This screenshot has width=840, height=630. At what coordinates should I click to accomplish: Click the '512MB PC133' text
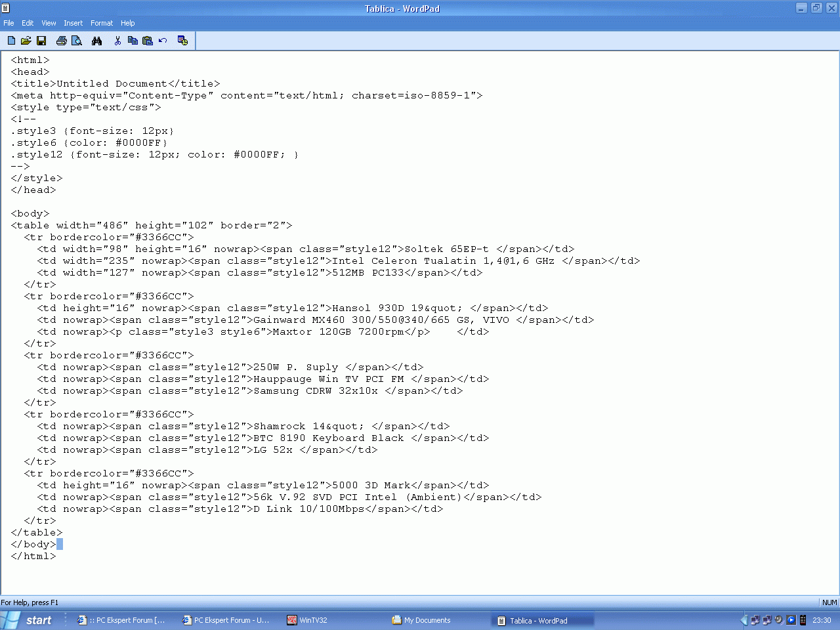[368, 273]
